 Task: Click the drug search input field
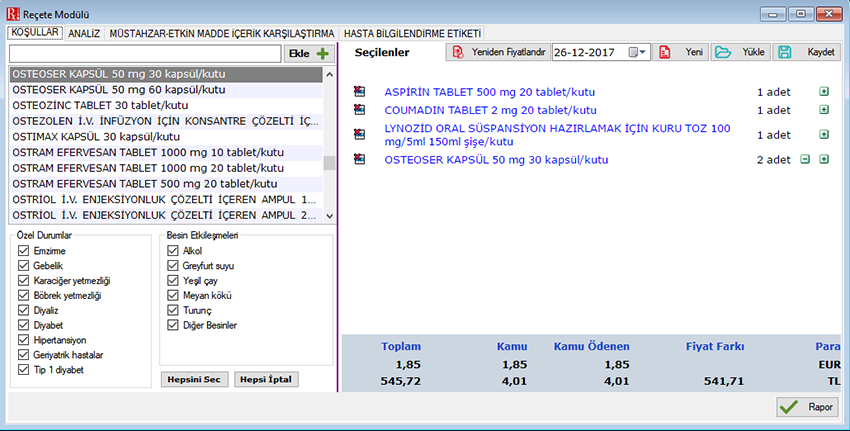(x=144, y=54)
